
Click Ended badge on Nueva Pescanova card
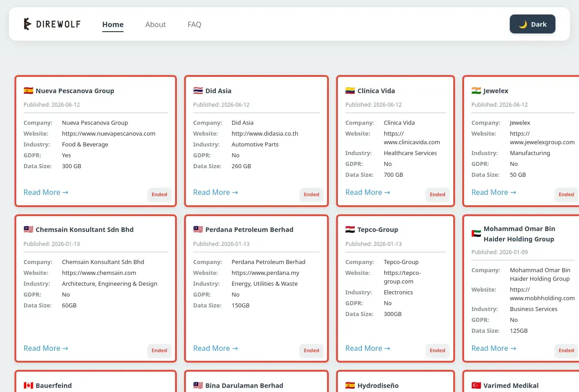click(159, 194)
